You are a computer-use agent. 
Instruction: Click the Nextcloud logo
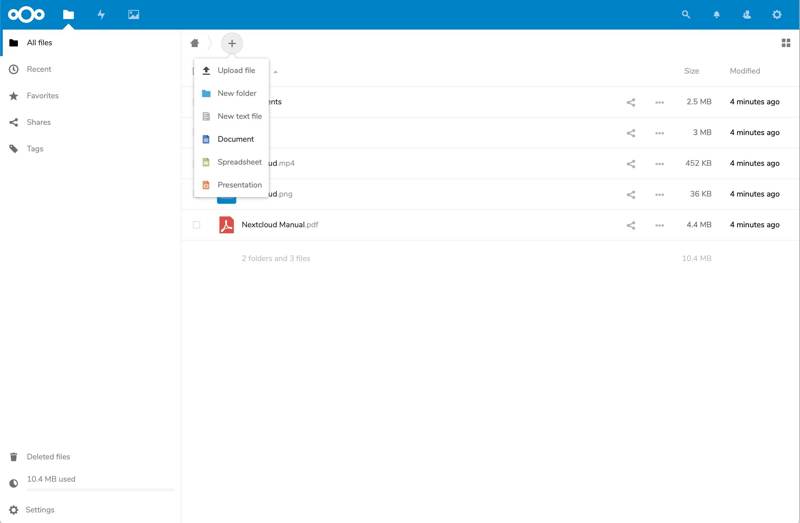click(27, 14)
